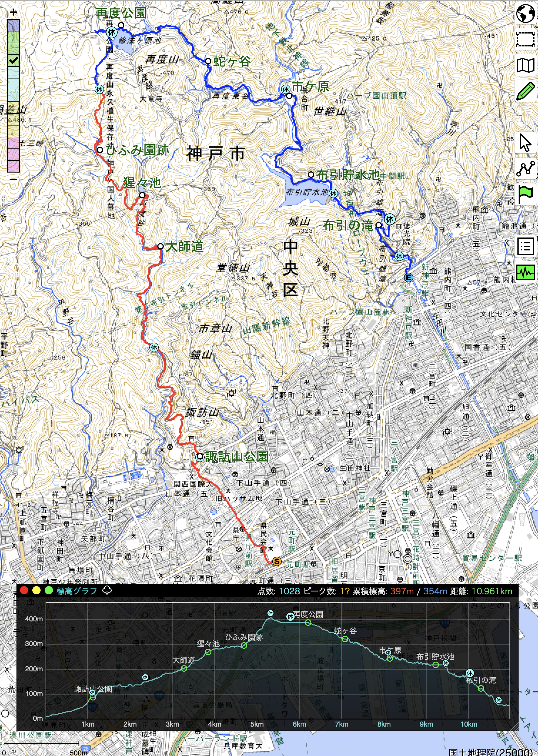Toggle the green elevation graph icon

[525, 272]
